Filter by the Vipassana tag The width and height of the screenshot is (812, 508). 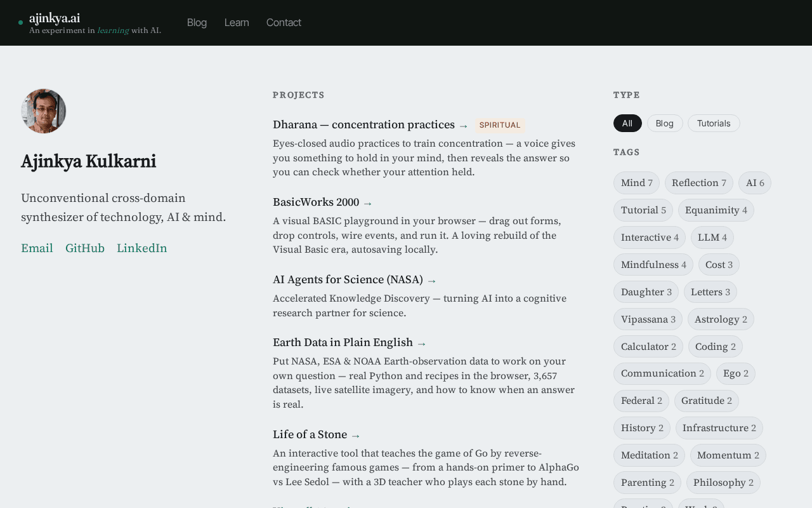point(648,319)
